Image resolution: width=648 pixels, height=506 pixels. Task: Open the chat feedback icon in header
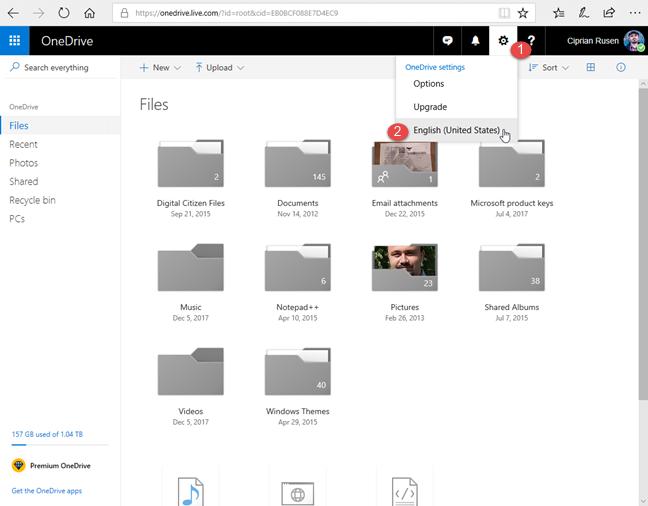(448, 41)
